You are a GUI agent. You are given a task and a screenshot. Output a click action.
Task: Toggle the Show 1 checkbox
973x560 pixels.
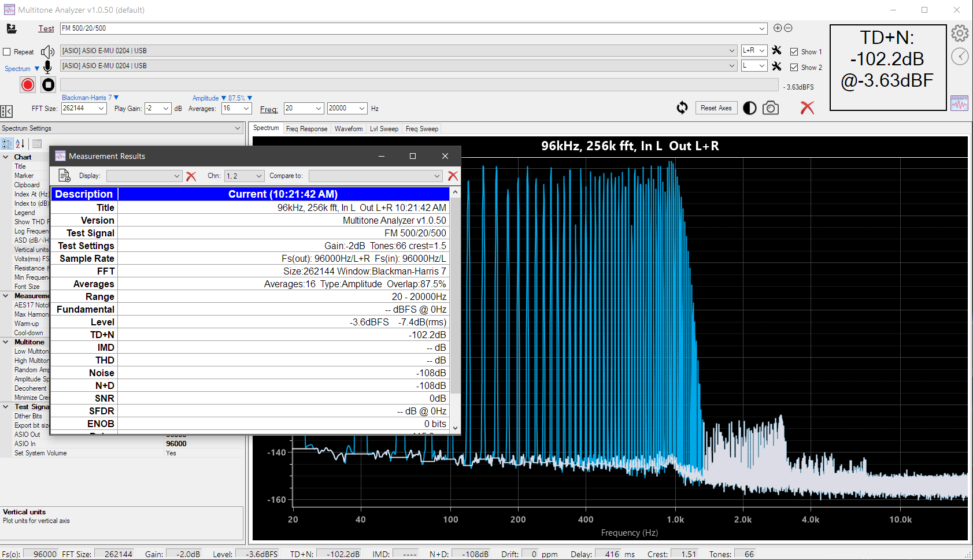(794, 52)
